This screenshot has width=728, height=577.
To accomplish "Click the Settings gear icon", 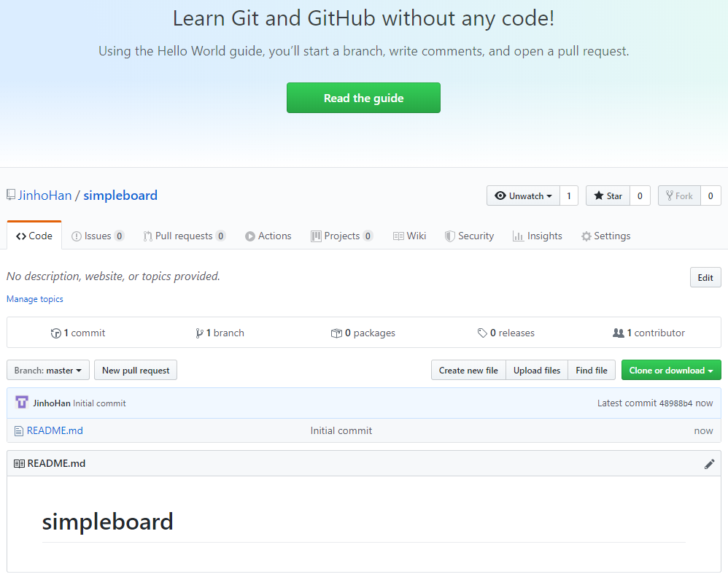I will pos(586,236).
